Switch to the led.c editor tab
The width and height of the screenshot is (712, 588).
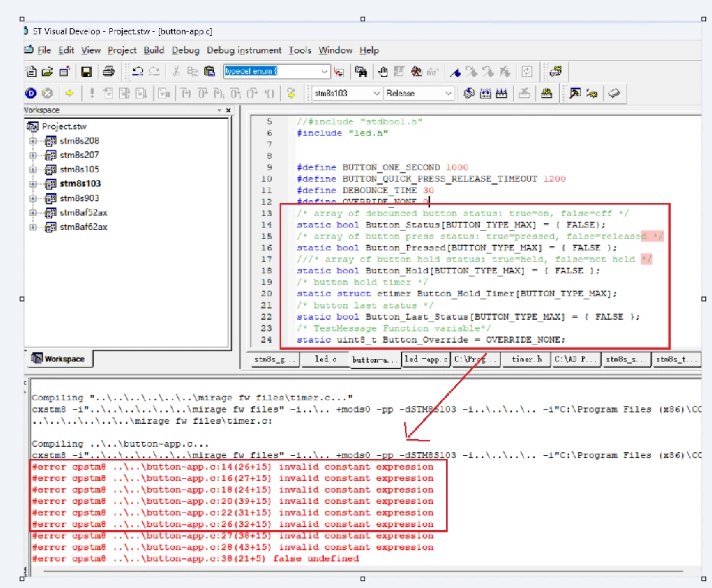point(325,359)
